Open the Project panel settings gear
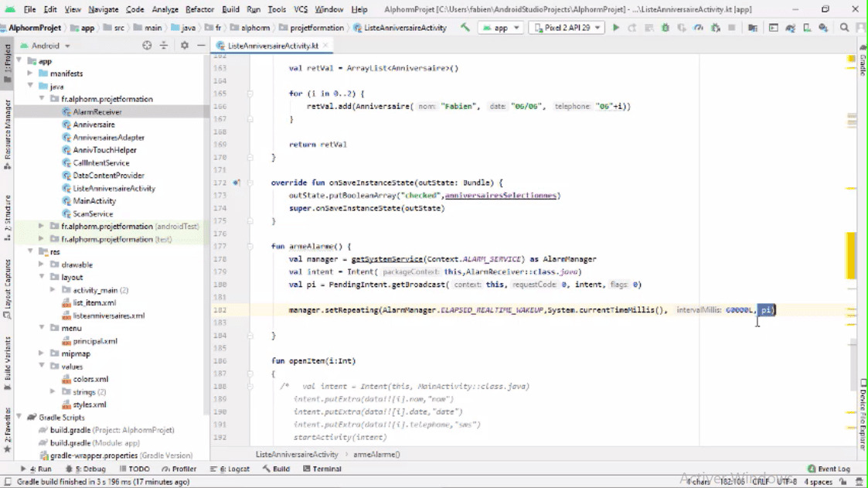Screen dimensions: 868x488 tap(184, 46)
